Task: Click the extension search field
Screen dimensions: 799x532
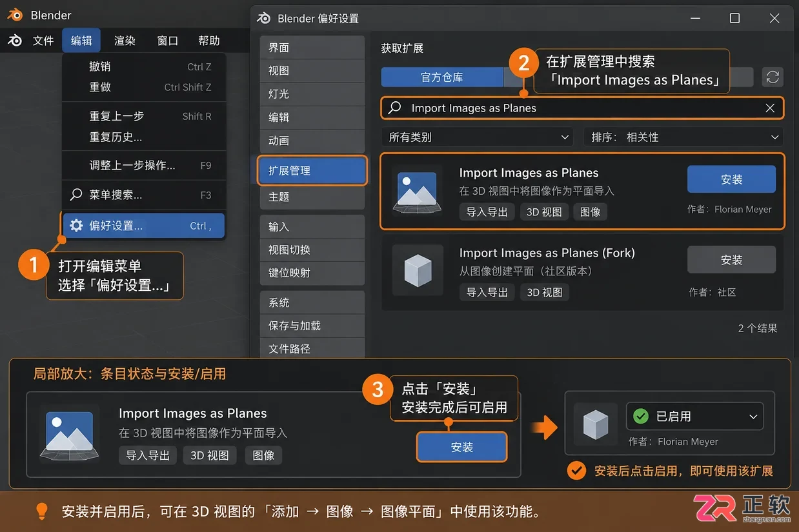Action: [x=582, y=108]
